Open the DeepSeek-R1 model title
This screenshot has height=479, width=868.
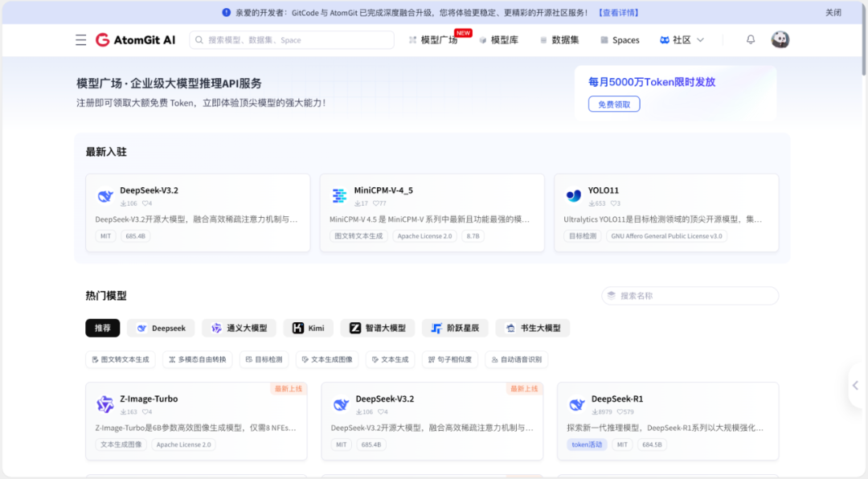point(616,399)
